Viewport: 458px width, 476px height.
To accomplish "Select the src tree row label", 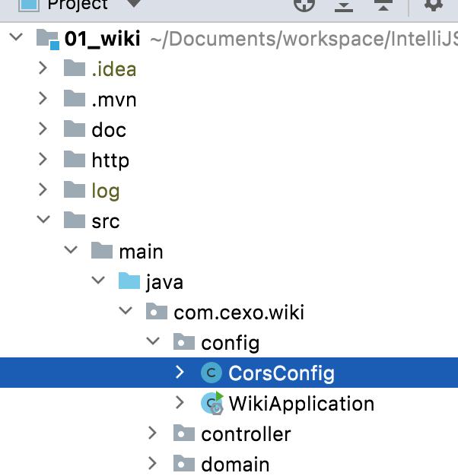I will tap(106, 221).
